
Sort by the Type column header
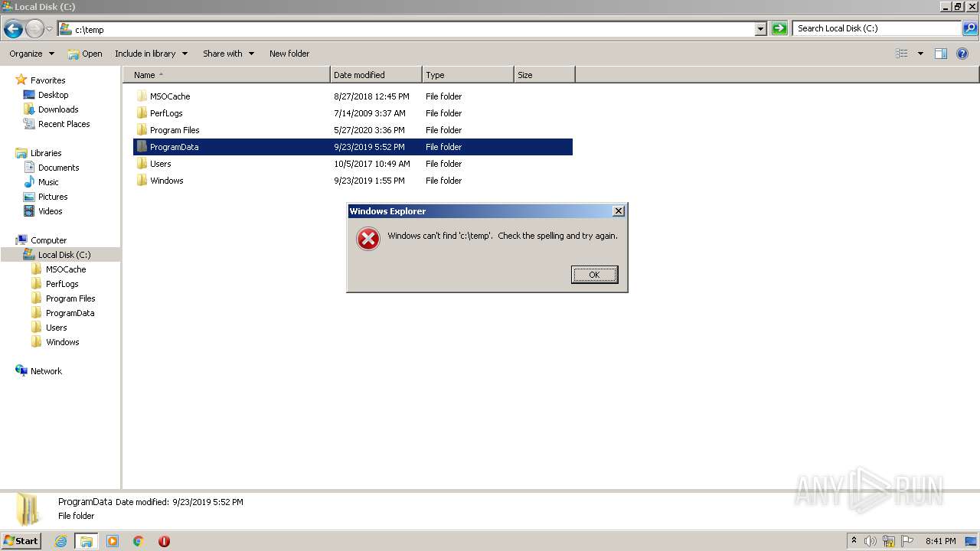pos(468,75)
